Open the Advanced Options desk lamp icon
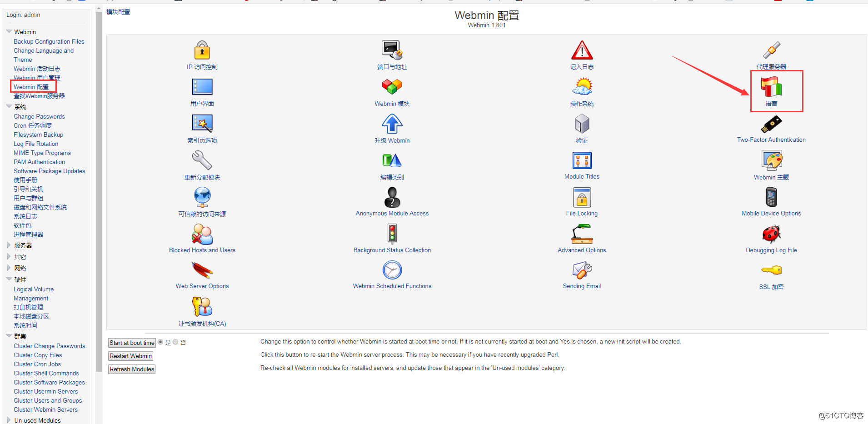This screenshot has height=424, width=868. [x=582, y=234]
